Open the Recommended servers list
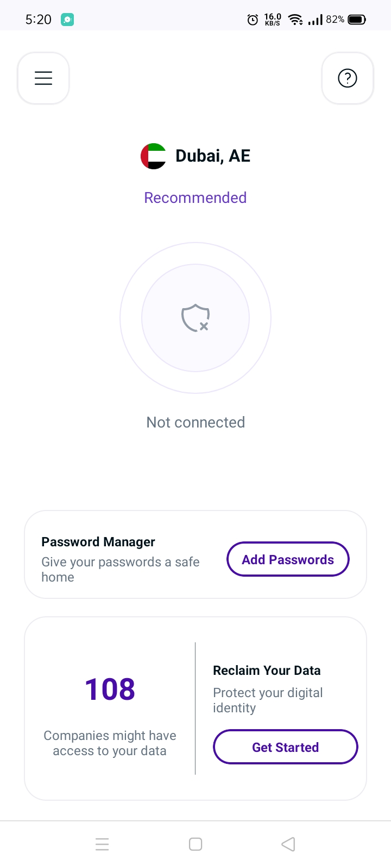391x868 pixels. click(x=195, y=197)
